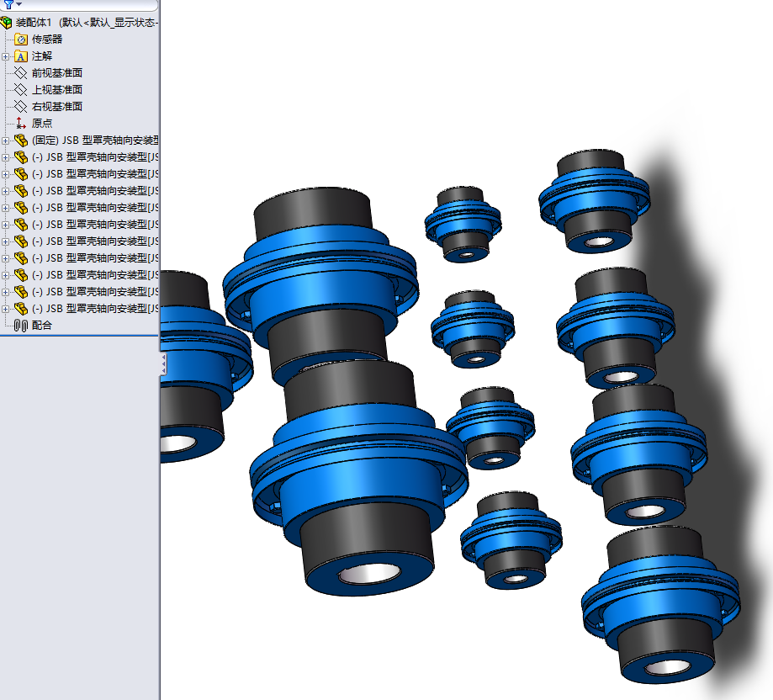Click the 传感器 sensors folder icon
This screenshot has height=700, width=773.
pos(21,40)
